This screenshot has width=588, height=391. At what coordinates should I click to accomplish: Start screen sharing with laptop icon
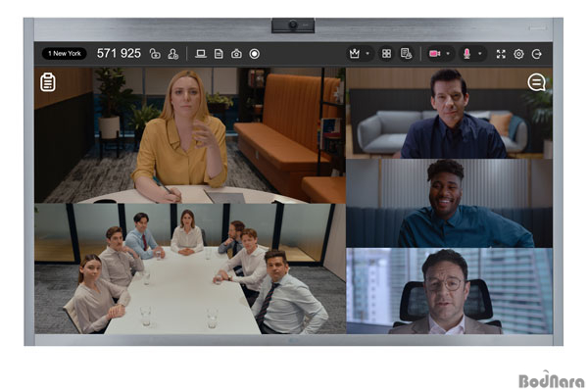click(x=201, y=54)
